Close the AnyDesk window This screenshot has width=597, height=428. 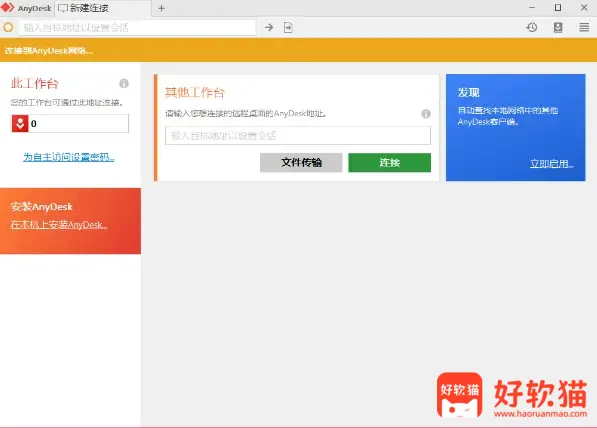tap(584, 8)
